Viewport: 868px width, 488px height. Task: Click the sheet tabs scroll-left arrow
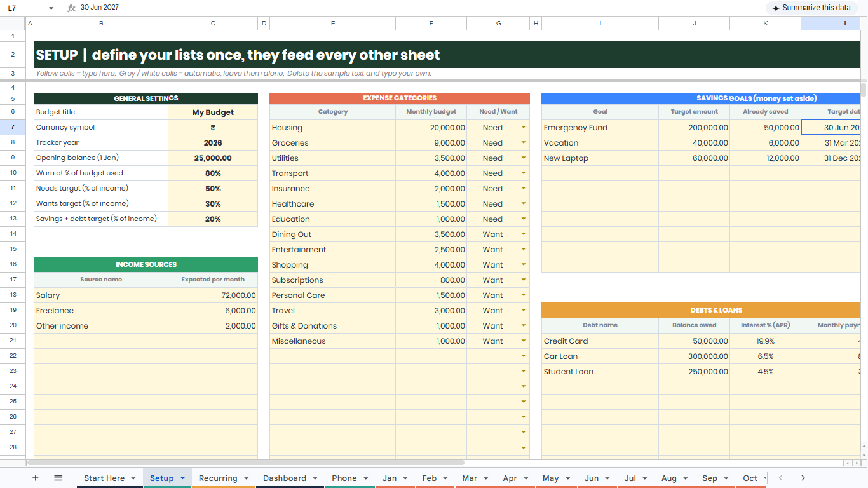[781, 478]
